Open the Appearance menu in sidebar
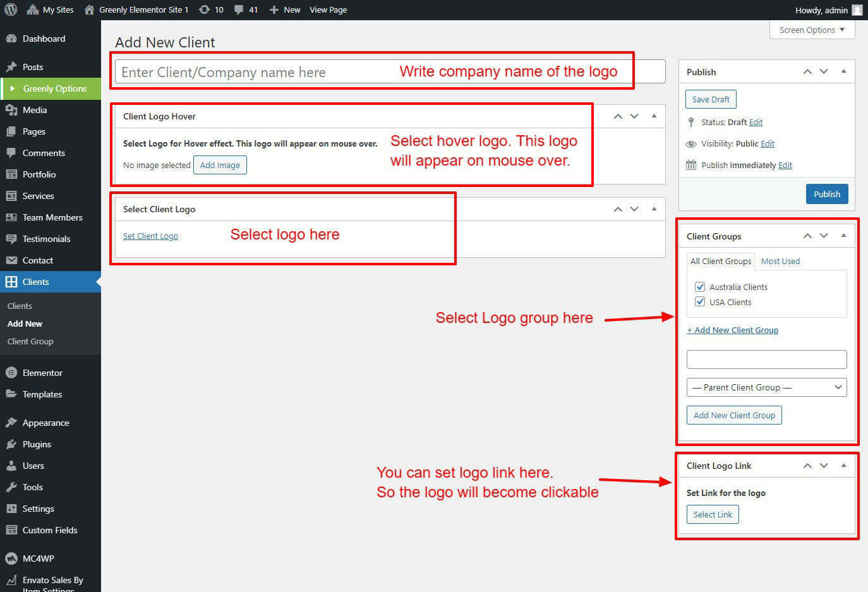This screenshot has height=592, width=868. click(x=45, y=423)
